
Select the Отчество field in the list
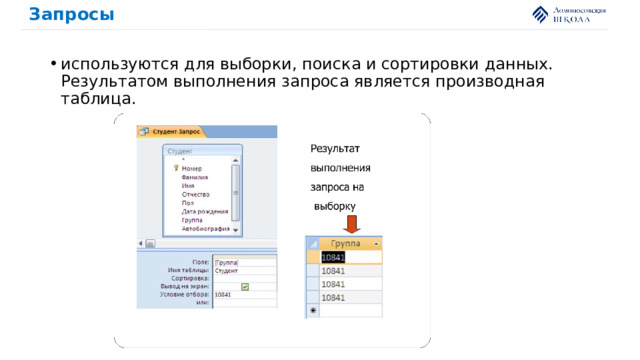196,194
